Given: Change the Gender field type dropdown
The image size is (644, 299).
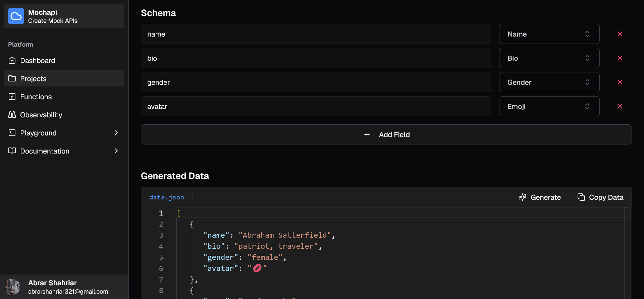Looking at the screenshot, I should [549, 82].
